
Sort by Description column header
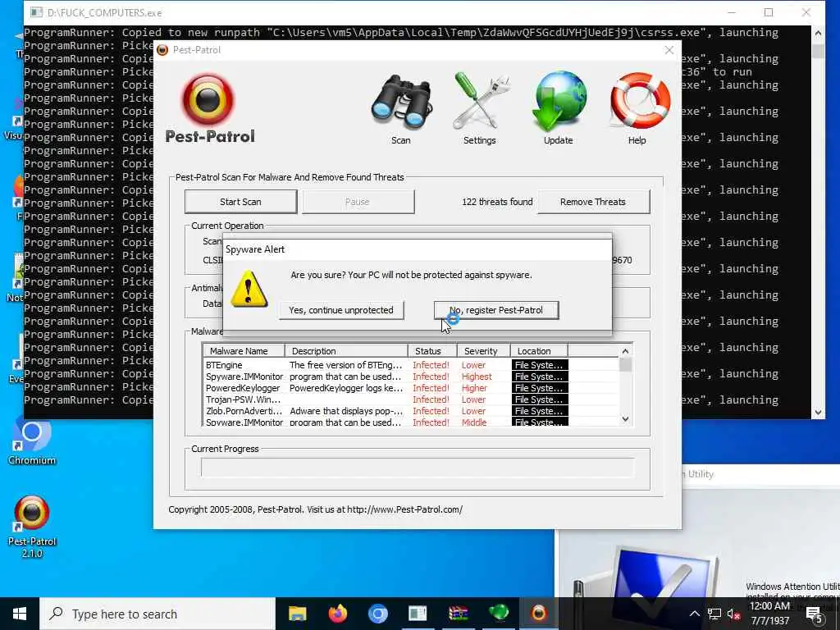pyautogui.click(x=346, y=351)
